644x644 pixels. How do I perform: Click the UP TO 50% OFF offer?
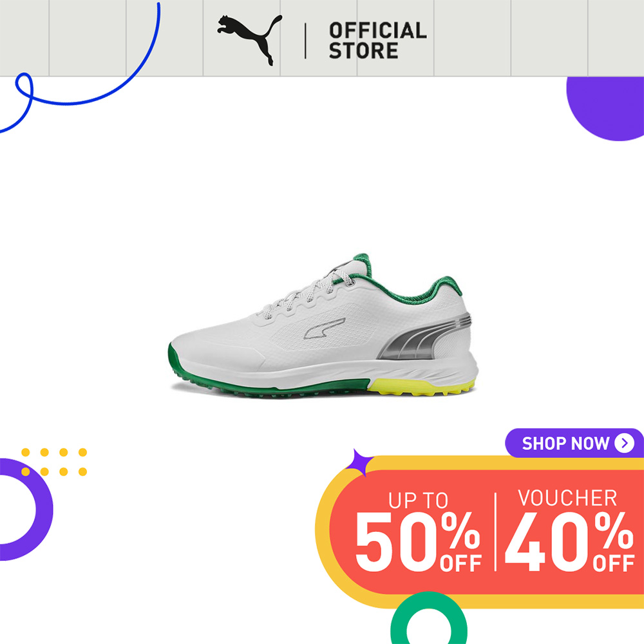418,531
